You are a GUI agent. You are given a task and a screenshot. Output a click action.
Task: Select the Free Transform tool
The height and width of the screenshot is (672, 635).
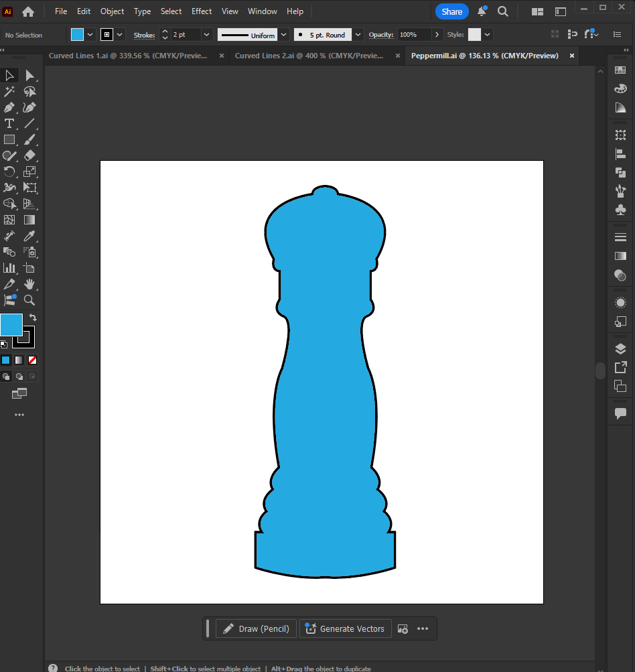(x=29, y=188)
